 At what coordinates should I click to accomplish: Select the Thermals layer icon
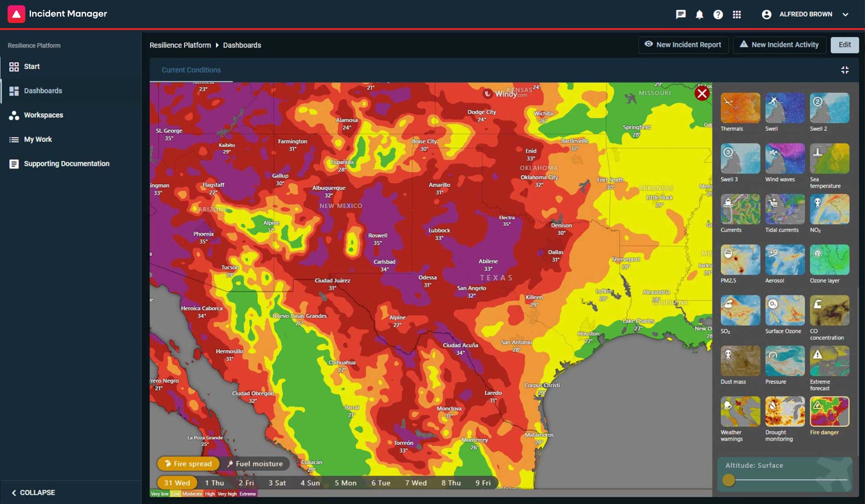point(740,108)
